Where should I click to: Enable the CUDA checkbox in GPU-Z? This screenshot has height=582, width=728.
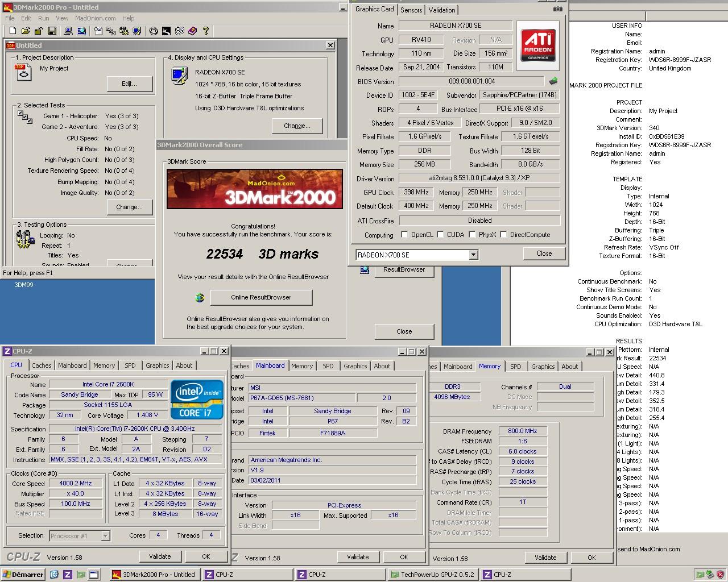point(441,234)
